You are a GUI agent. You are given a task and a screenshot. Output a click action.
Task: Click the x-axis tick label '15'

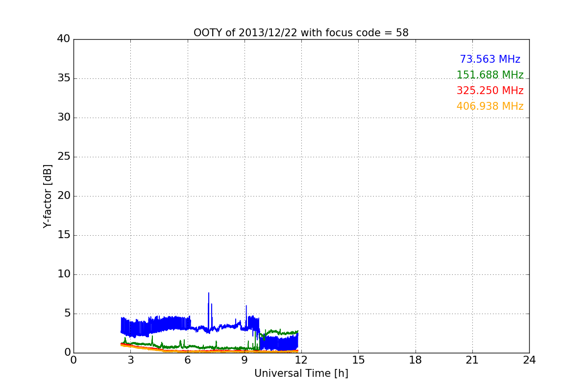tap(358, 360)
